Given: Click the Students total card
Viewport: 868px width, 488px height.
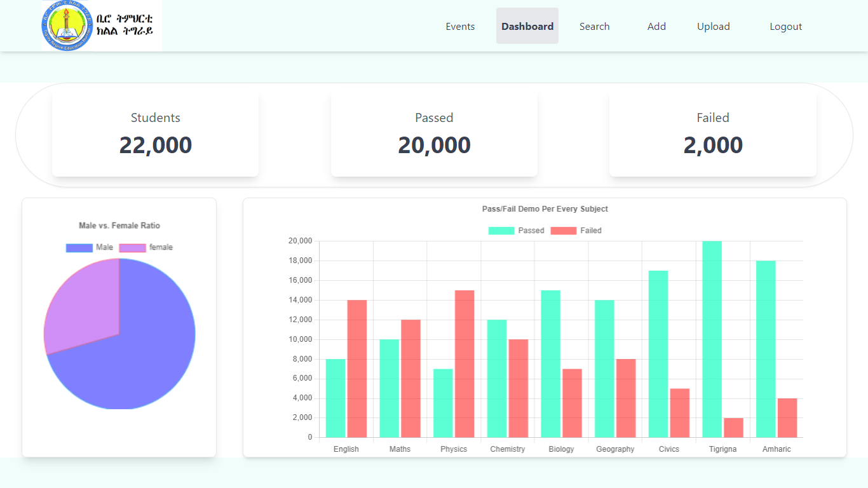Looking at the screenshot, I should click(155, 134).
